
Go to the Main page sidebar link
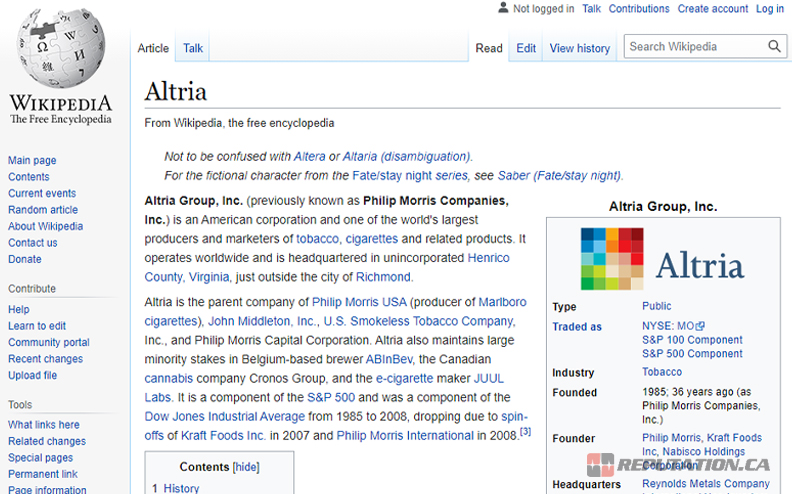click(x=32, y=160)
